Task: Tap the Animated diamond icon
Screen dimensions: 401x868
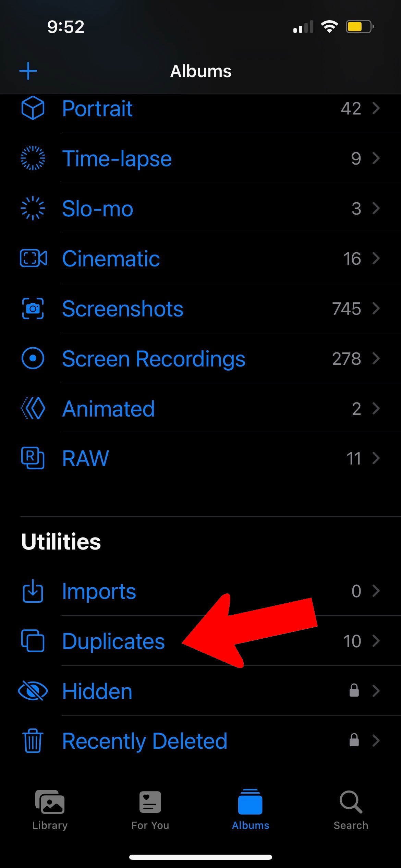Action: coord(33,409)
